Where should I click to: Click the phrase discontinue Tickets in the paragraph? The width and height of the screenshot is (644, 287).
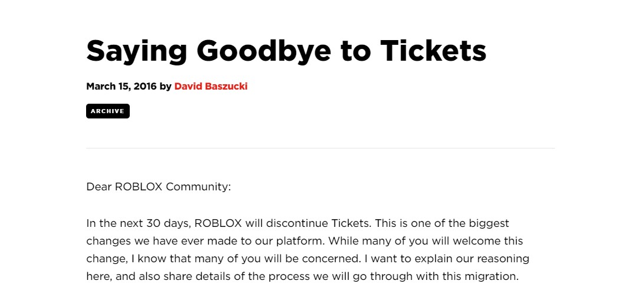tap(318, 223)
